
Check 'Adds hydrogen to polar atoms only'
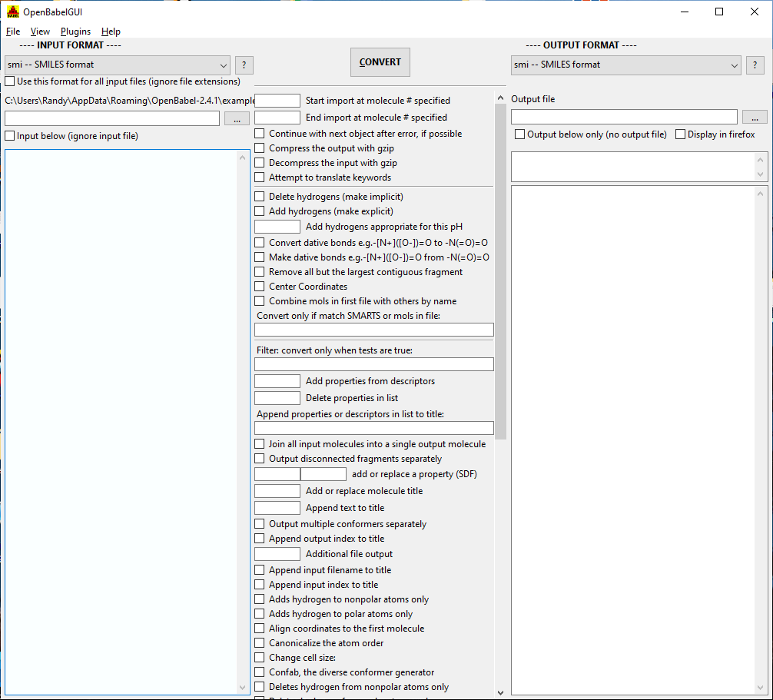click(x=259, y=614)
